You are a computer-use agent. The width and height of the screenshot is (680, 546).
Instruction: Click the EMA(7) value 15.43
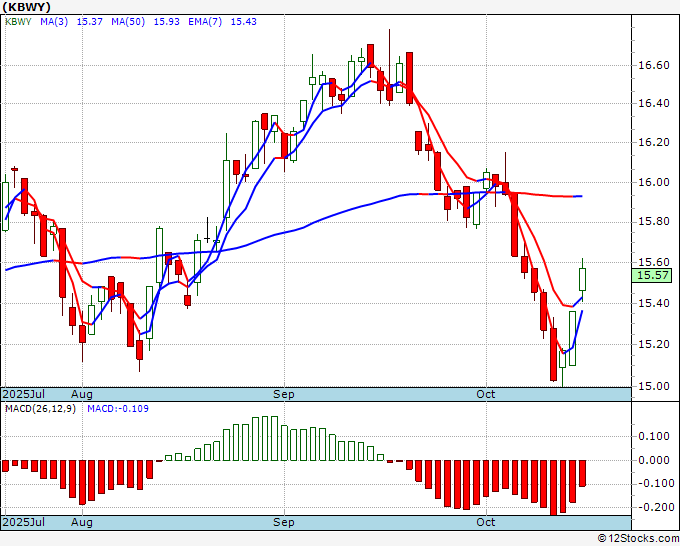point(243,22)
